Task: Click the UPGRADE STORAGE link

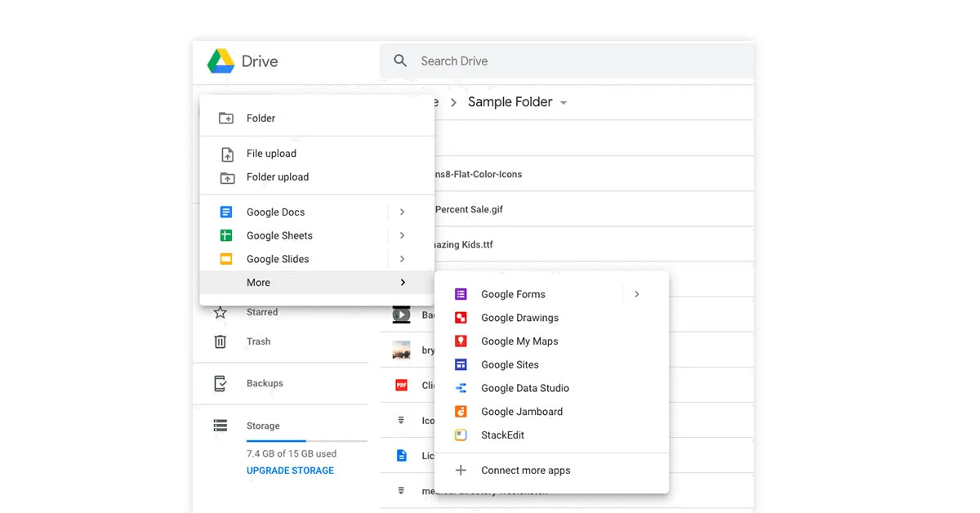Action: pos(290,471)
